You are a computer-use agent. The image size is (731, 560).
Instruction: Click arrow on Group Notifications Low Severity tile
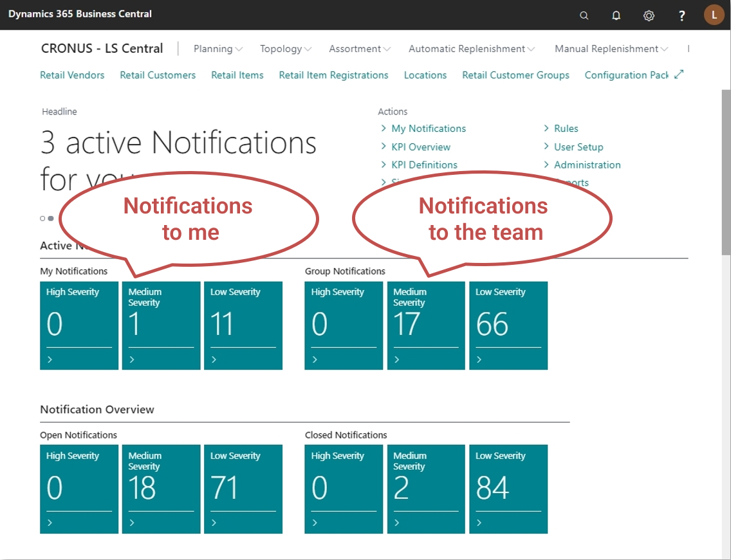[x=479, y=359]
